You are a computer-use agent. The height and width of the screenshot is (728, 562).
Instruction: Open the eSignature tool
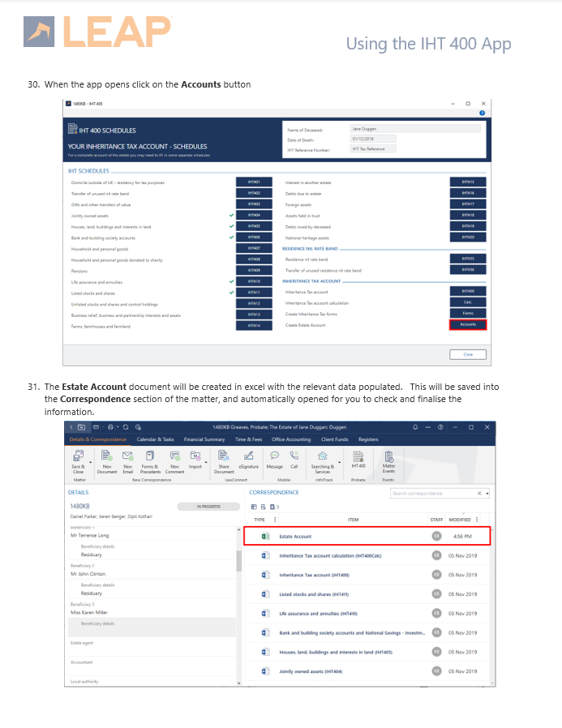250,460
